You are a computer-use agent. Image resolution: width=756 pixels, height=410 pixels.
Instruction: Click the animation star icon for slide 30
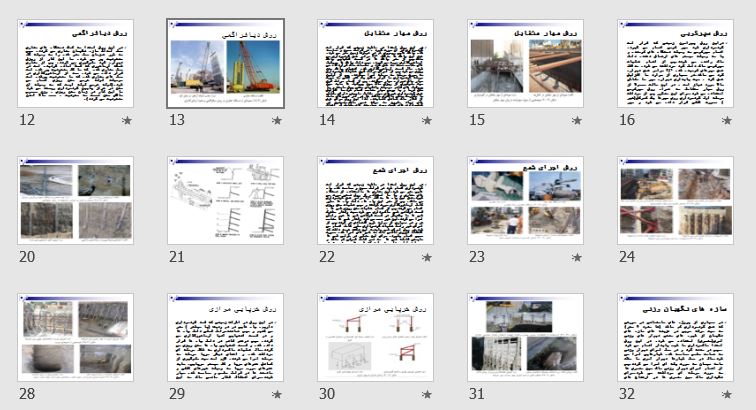coord(427,394)
